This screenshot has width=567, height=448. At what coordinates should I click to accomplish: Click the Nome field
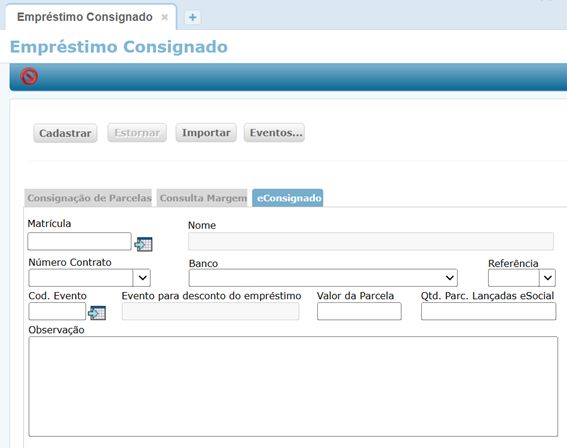[371, 241]
